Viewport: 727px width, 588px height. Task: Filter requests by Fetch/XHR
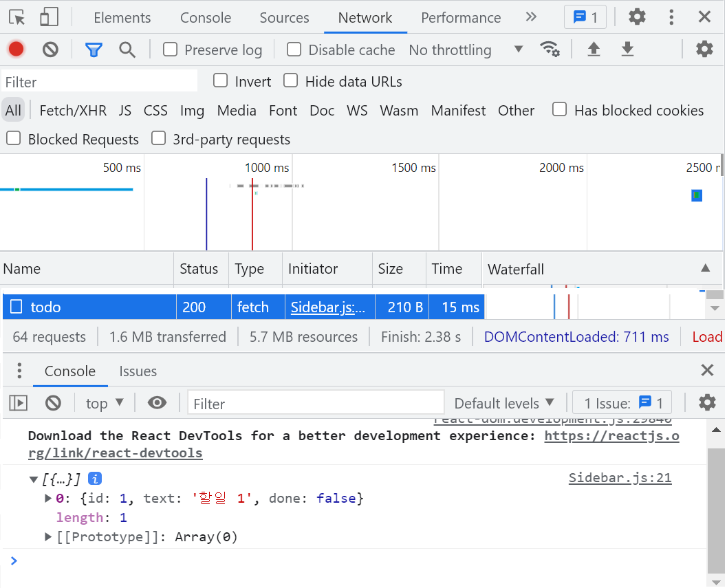[x=73, y=110]
